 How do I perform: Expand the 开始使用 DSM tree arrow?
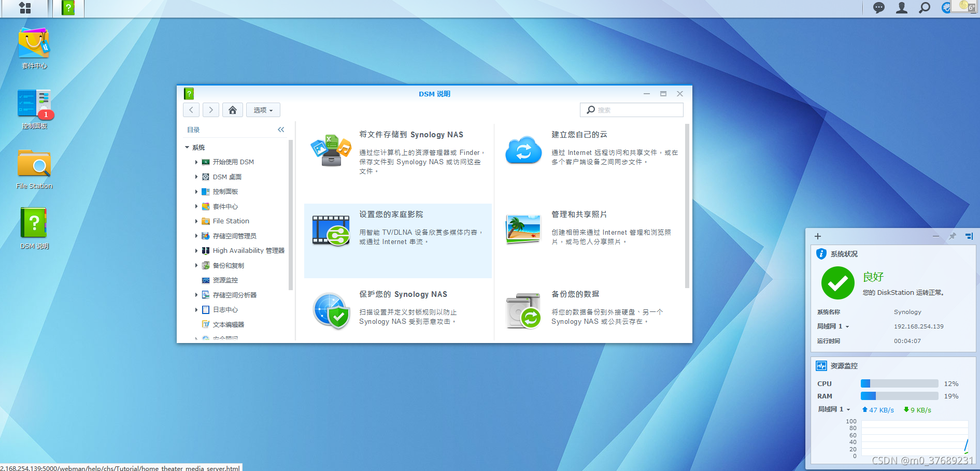coord(196,162)
